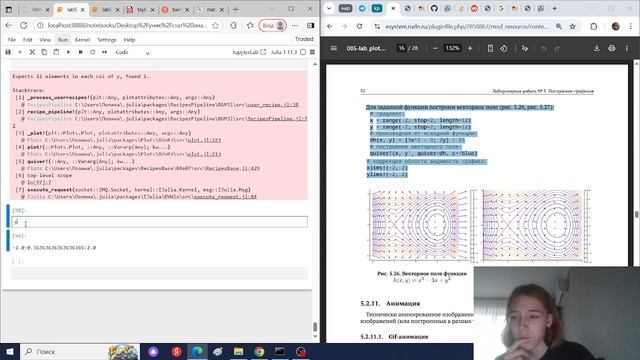Viewport: 640px width, 360px height.
Task: Open Yandex browser from the taskbar
Action: pos(177,351)
